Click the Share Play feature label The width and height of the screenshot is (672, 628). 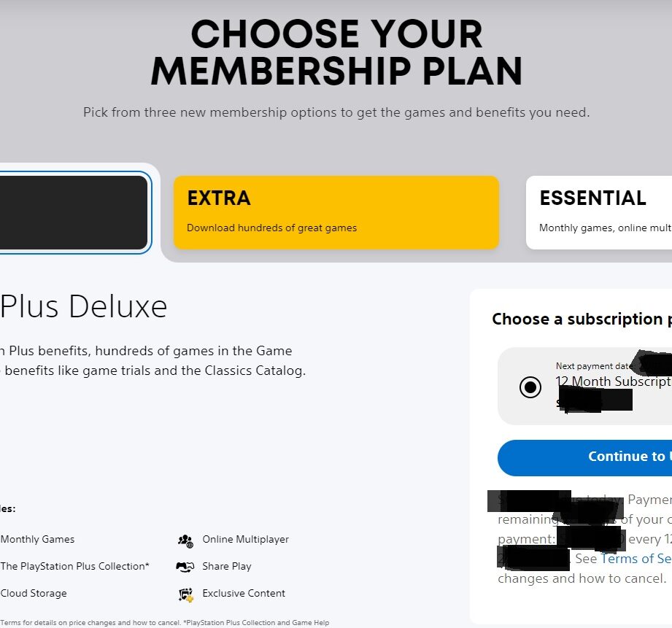point(227,566)
